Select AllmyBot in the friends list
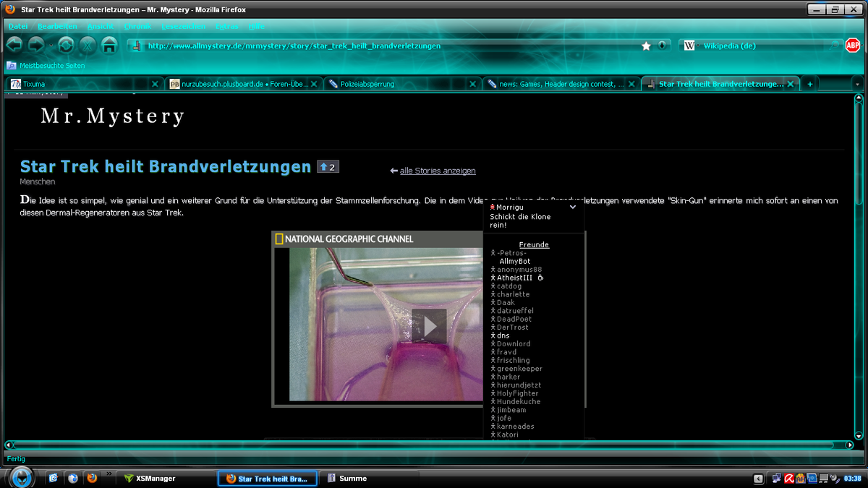868x488 pixels. 515,261
